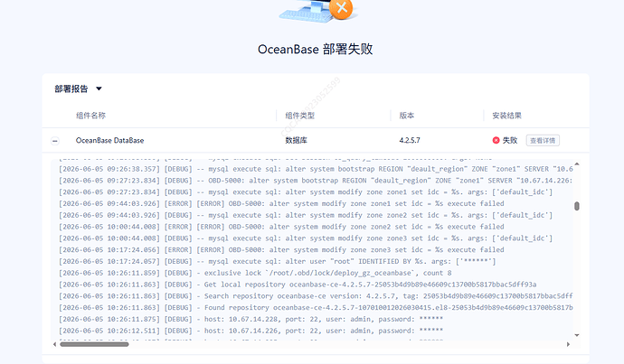Select the Search repository log line
Viewport: 624px width, 364px height.
click(x=316, y=295)
